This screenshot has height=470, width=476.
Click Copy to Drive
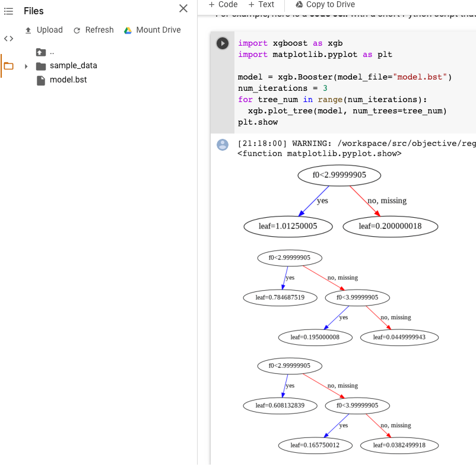(x=325, y=5)
